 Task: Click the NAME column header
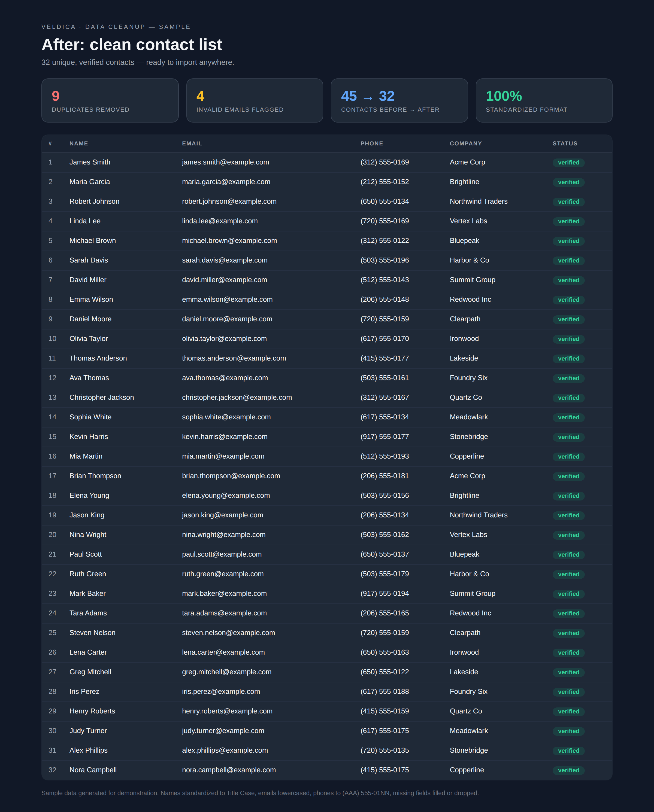coord(79,144)
